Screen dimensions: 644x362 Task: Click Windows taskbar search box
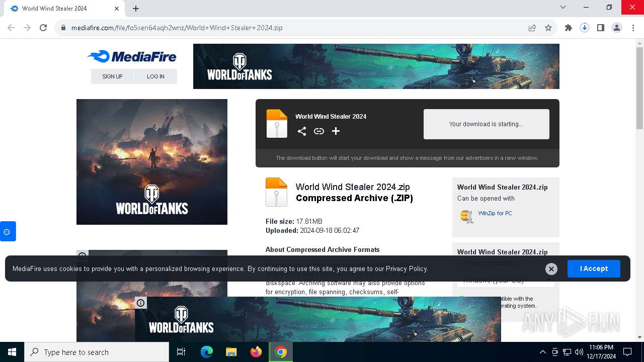tap(97, 352)
